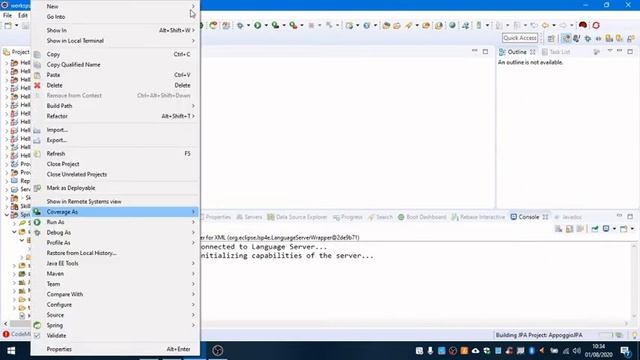Click the Coverage toolbar icon
This screenshot has height=360, width=640.
click(x=276, y=25)
